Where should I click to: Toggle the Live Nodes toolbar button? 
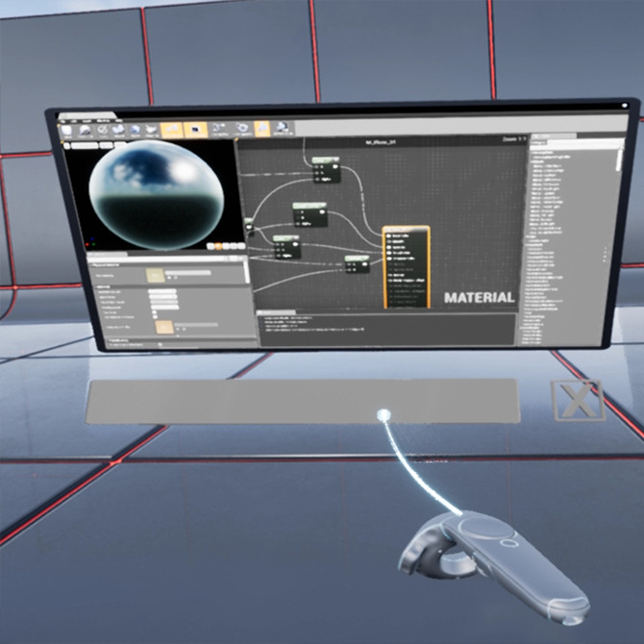[x=220, y=130]
